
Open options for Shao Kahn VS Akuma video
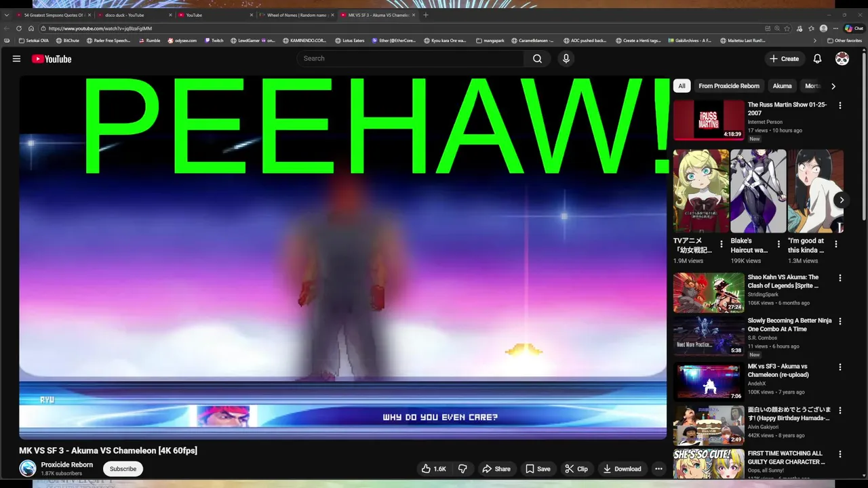840,278
